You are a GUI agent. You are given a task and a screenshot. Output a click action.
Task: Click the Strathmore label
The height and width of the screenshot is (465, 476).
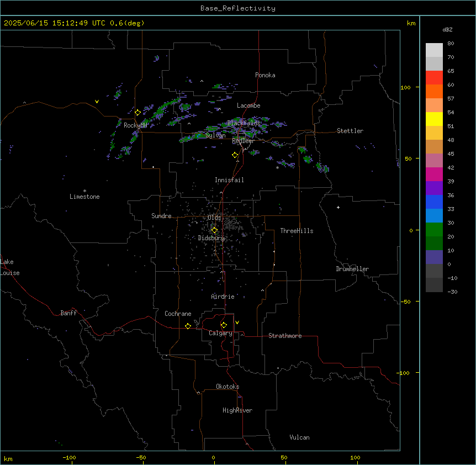[285, 336]
